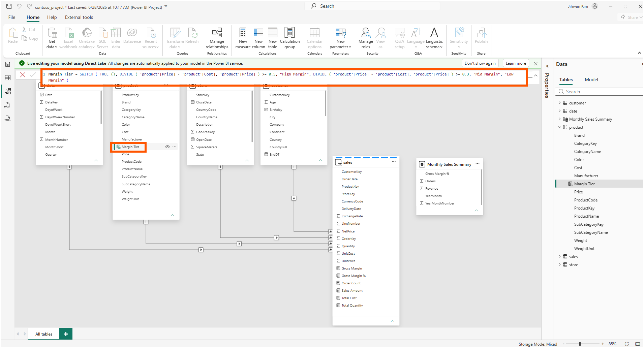This screenshot has height=348, width=644.
Task: Open the DAX query view icon
Action: click(x=8, y=105)
